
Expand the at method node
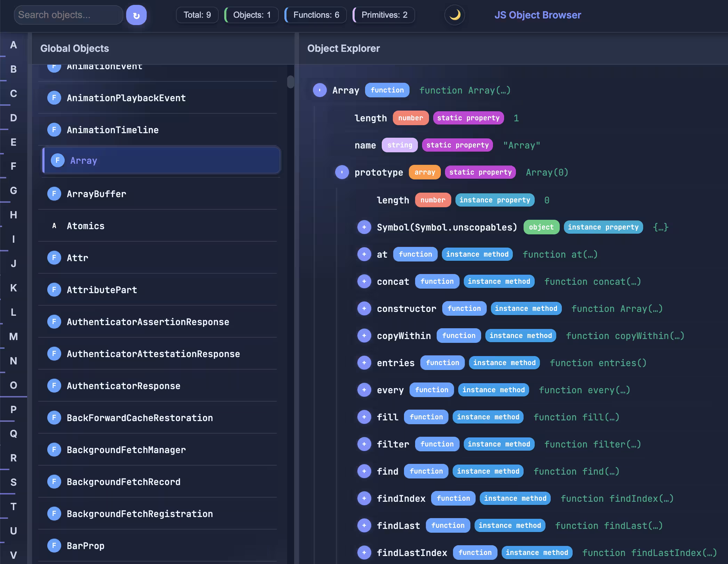[364, 254]
